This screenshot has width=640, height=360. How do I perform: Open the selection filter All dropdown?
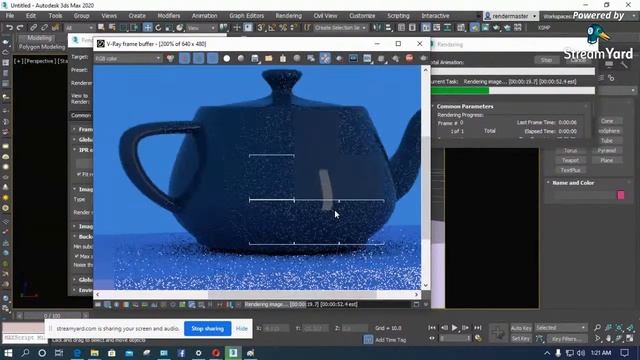pyautogui.click(x=79, y=28)
